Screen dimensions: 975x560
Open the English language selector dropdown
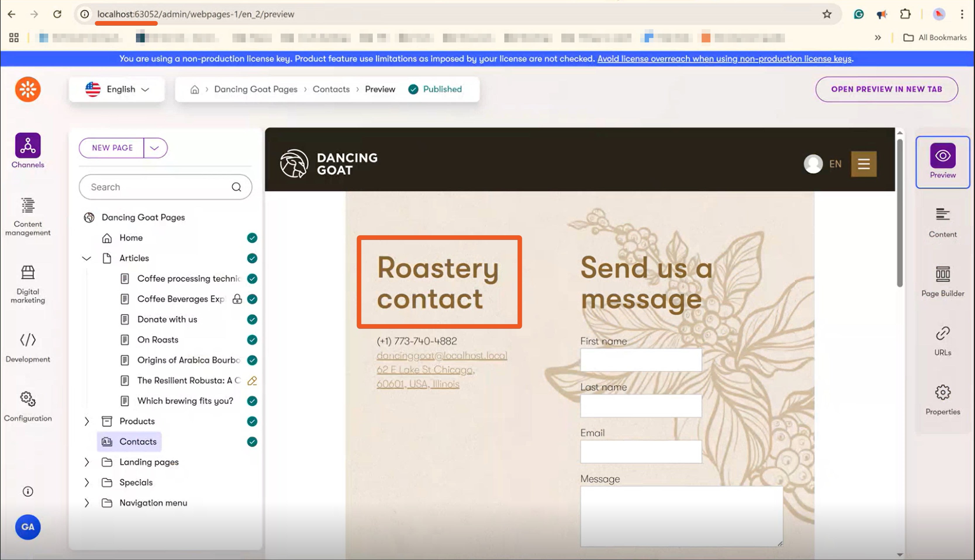click(x=117, y=89)
